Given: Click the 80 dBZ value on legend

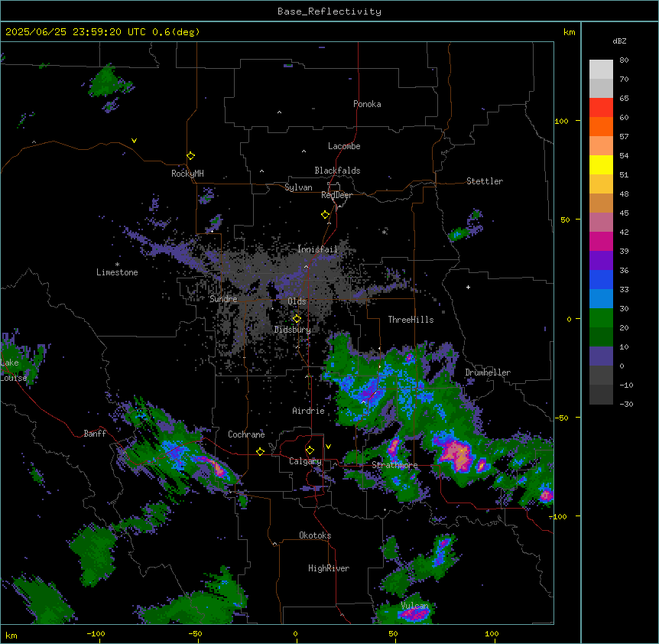Looking at the screenshot, I should click(624, 60).
